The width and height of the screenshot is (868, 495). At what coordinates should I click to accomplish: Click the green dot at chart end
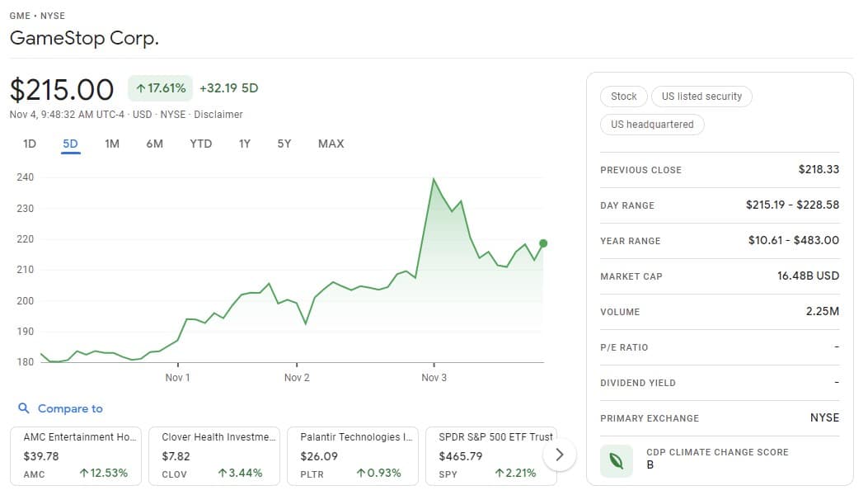point(543,243)
